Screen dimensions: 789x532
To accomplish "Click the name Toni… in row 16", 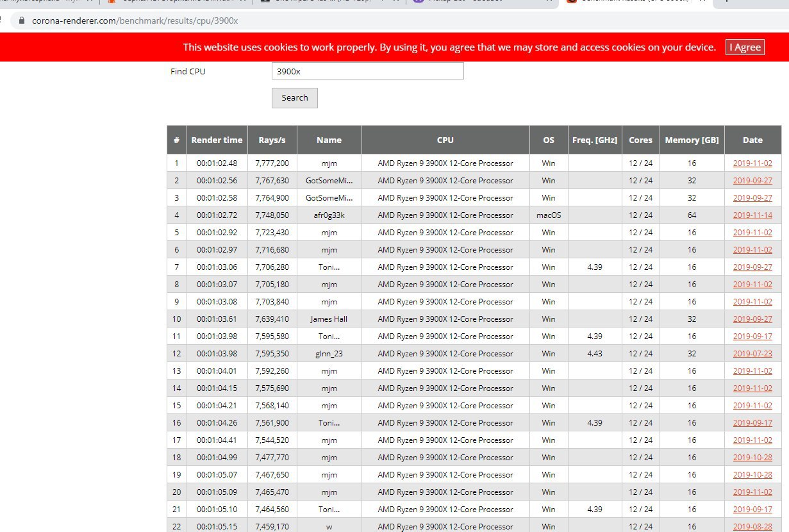I will click(329, 423).
